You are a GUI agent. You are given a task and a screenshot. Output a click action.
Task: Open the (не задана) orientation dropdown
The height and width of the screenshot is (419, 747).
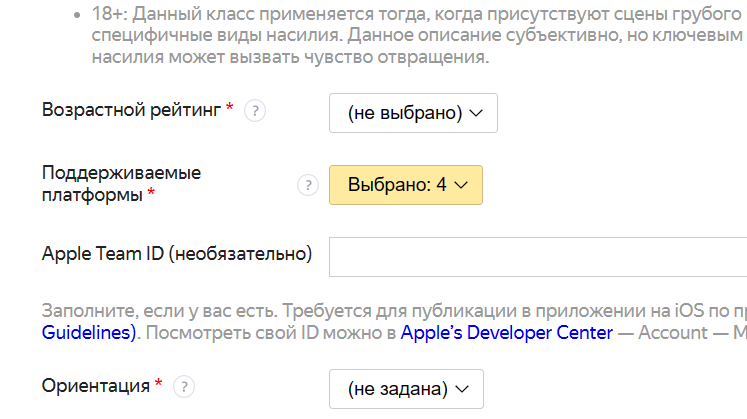406,389
